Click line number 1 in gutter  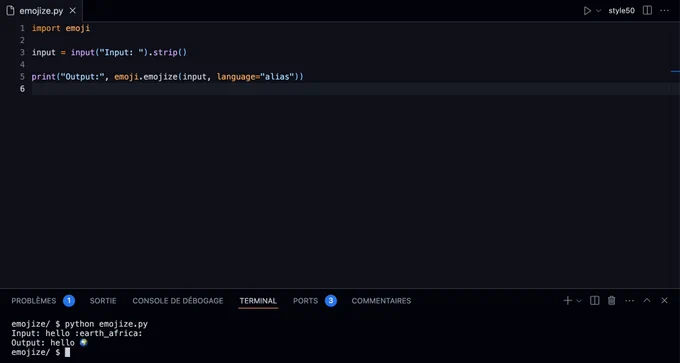22,28
